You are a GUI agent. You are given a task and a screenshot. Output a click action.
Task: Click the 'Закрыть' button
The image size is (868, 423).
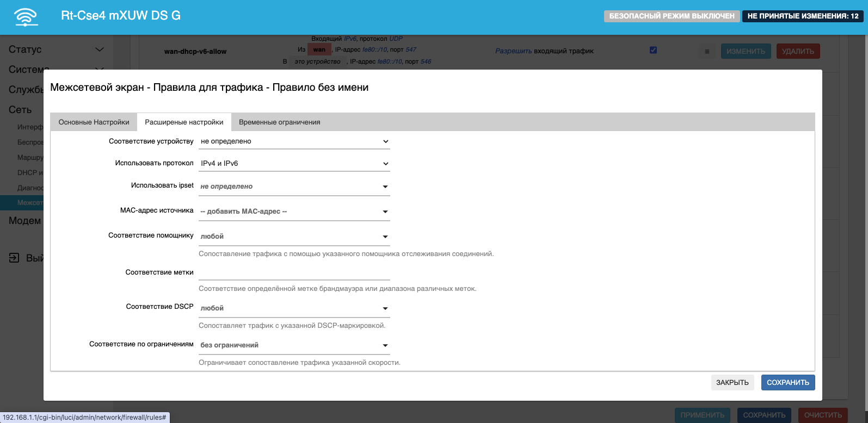click(x=732, y=383)
